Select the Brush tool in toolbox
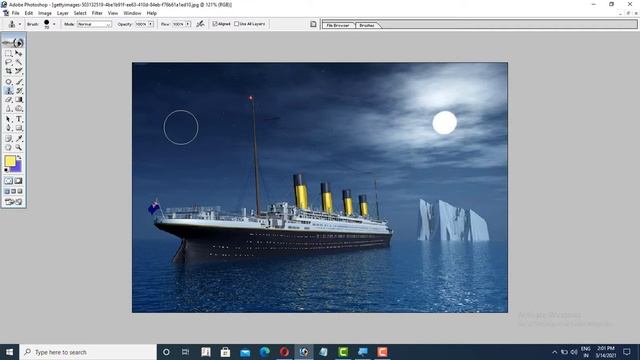Image resolution: width=640 pixels, height=360 pixels. click(x=19, y=82)
